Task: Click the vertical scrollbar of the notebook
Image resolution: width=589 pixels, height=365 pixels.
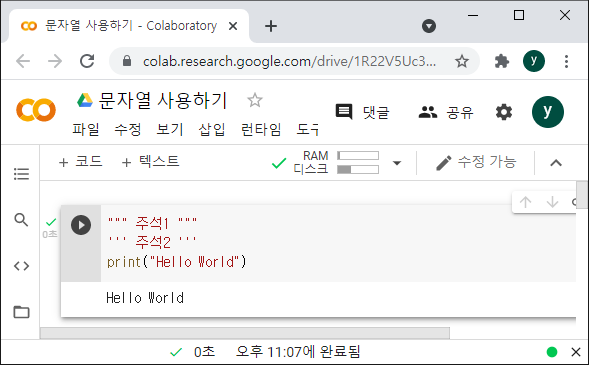Action: [582, 194]
